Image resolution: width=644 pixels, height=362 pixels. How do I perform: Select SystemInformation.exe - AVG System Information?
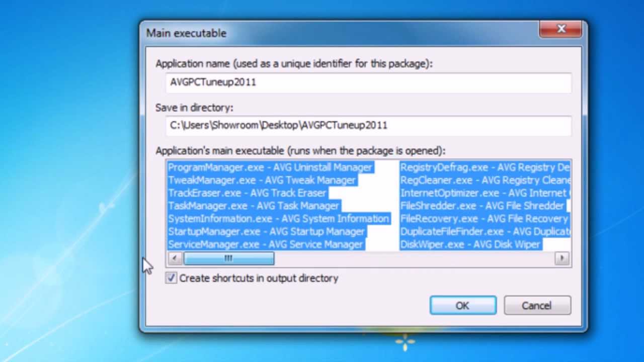tap(278, 219)
